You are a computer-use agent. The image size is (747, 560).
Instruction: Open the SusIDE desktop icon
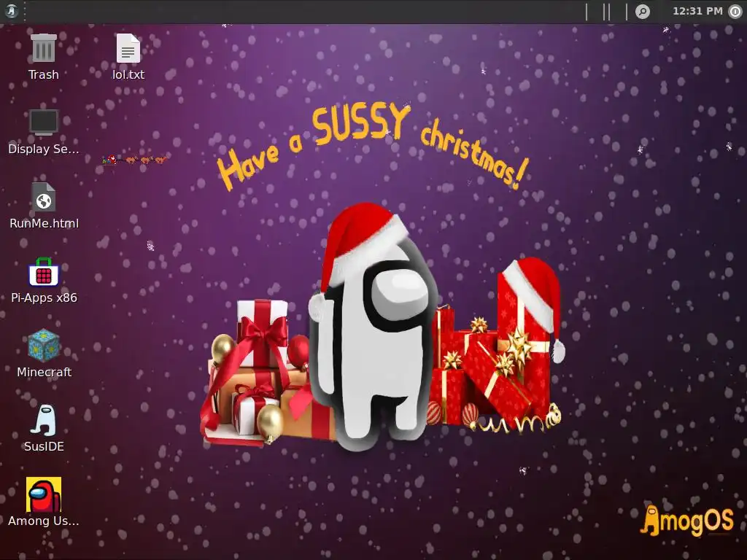[44, 420]
